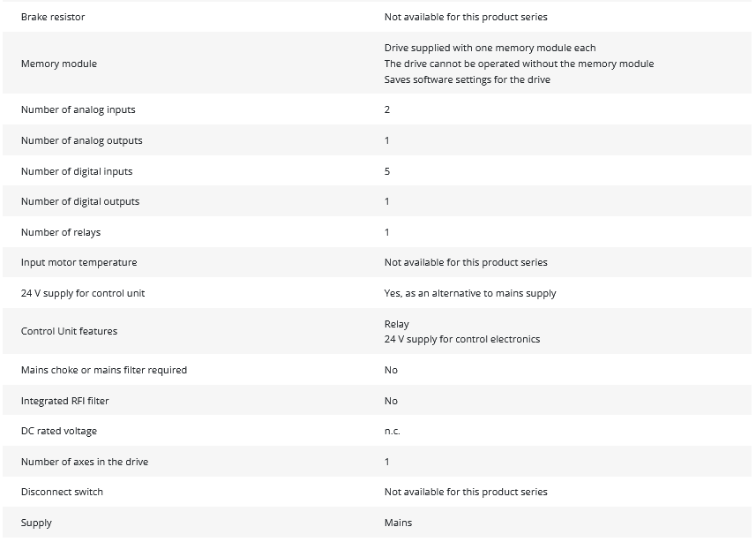Click "Yes, as an alternative to mains supply"
This screenshot has width=756, height=542.
[470, 293]
